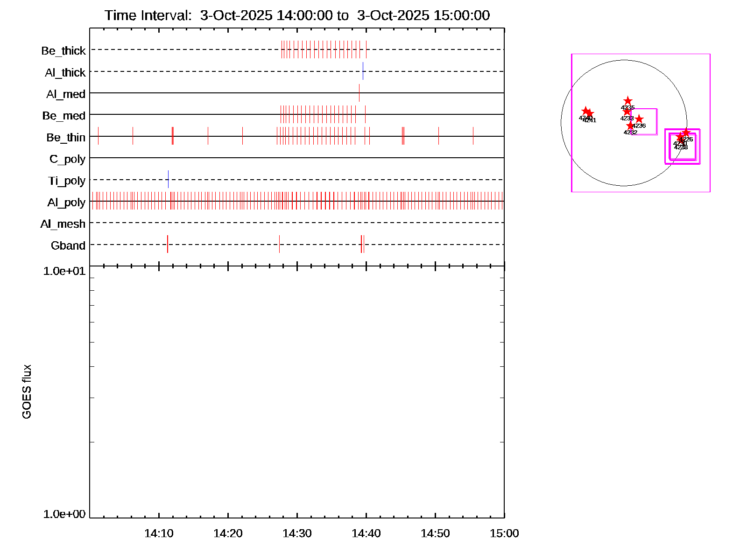Click the 1.0e+01 flux axis label

[x=64, y=271]
